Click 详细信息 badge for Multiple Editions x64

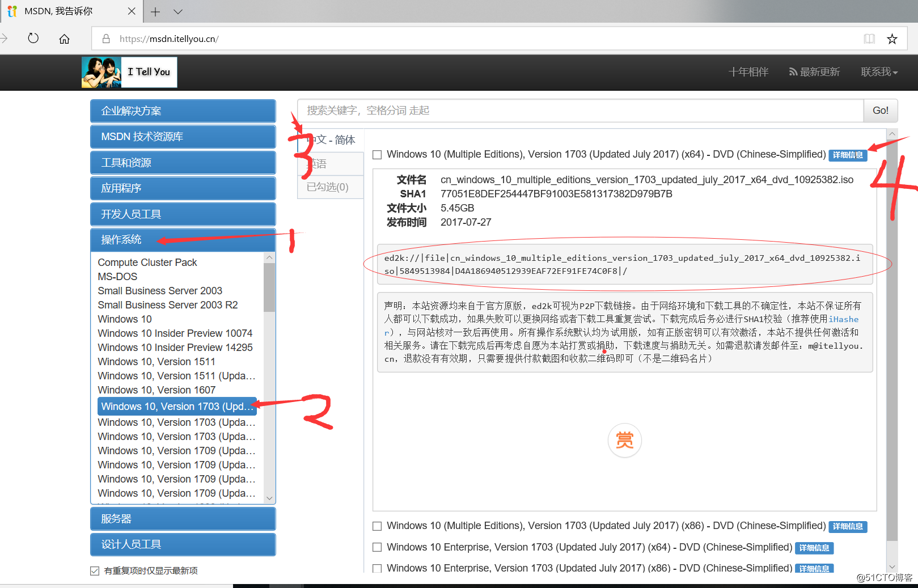coord(848,155)
